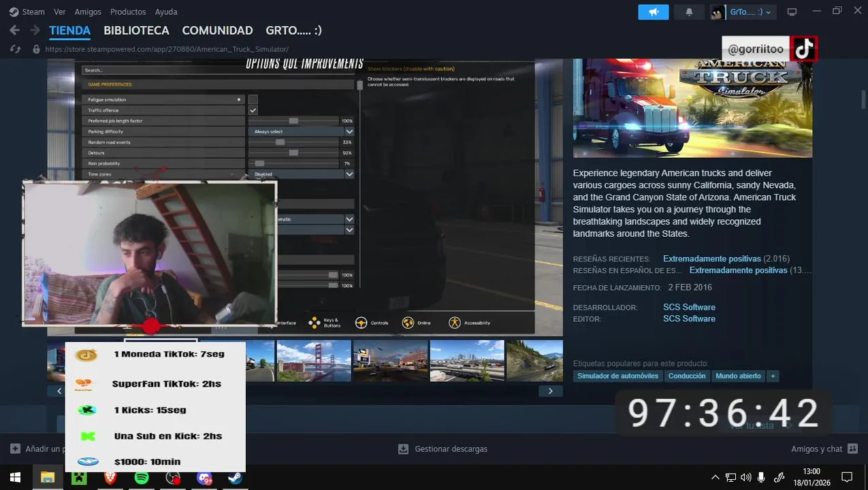The width and height of the screenshot is (868, 490).
Task: Open the notifications bell in Steam
Action: click(689, 12)
